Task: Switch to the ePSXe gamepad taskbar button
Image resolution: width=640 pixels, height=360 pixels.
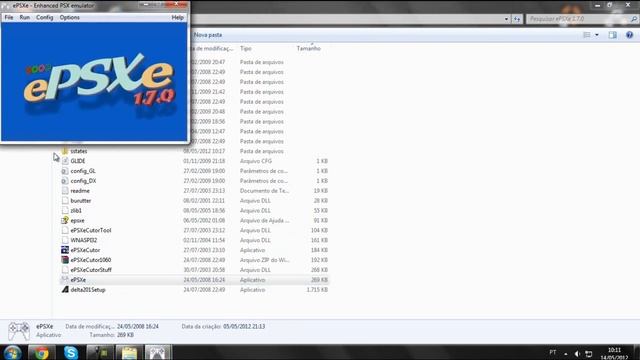Action: coord(158,352)
